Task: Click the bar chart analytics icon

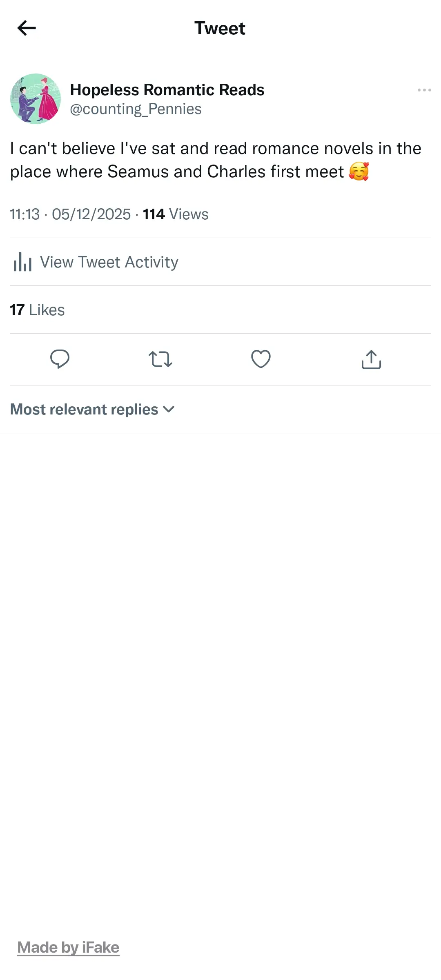Action: 22,262
